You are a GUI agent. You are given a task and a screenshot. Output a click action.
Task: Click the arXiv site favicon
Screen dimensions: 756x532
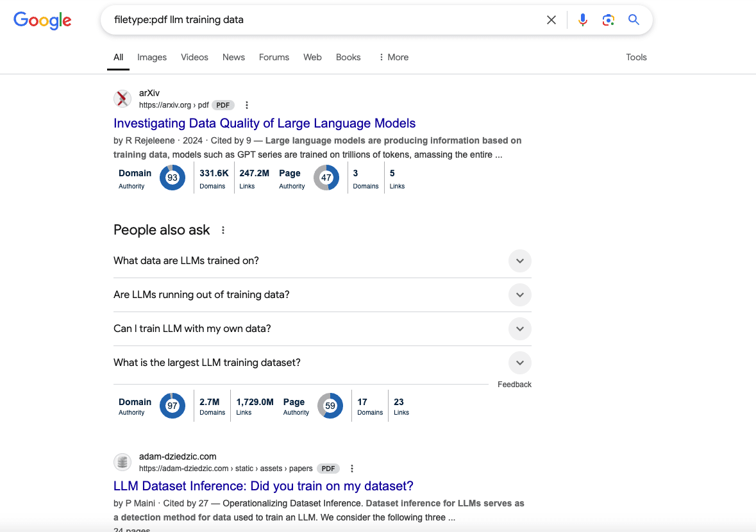122,99
